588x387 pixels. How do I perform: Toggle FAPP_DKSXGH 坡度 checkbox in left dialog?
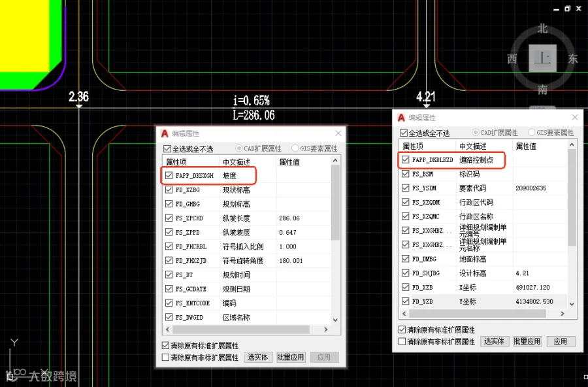click(169, 176)
